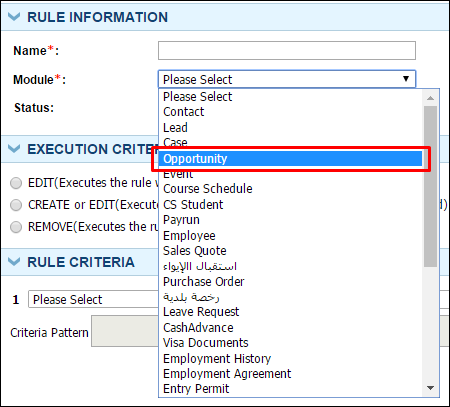Click the dropdown list scroll down arrow
This screenshot has height=407, width=450.
click(430, 388)
